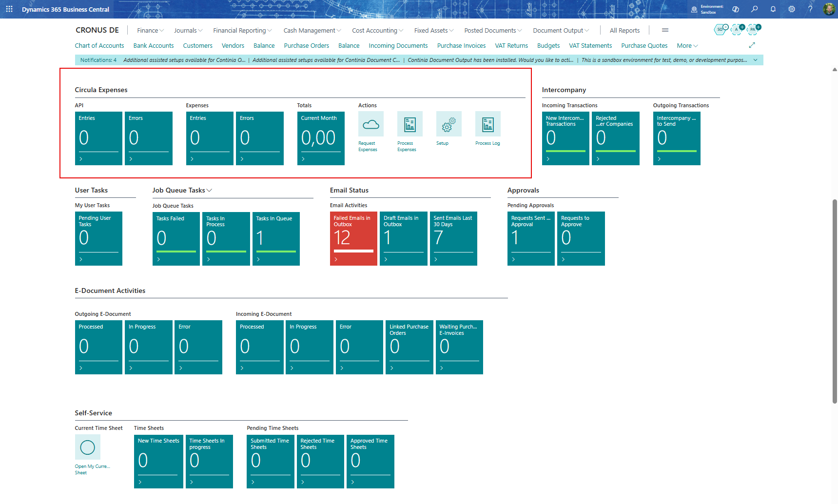The image size is (838, 504).
Task: Open Purchase Orders
Action: point(307,46)
